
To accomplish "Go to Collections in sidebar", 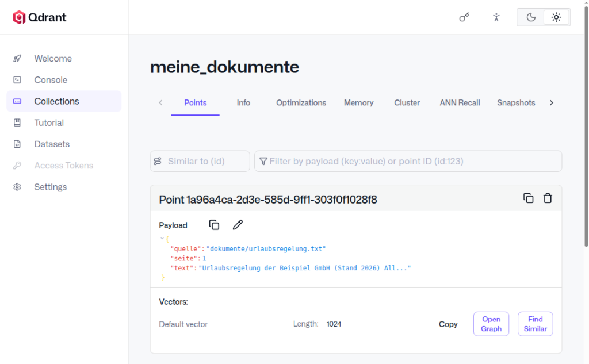I will (x=64, y=101).
